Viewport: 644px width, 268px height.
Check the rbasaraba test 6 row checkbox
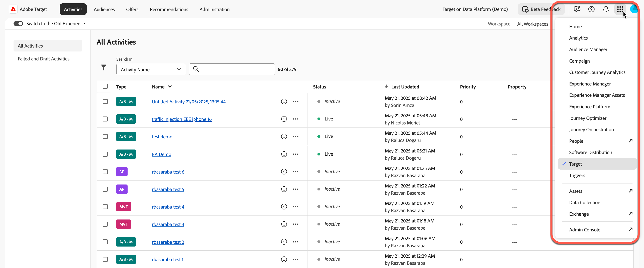click(105, 172)
